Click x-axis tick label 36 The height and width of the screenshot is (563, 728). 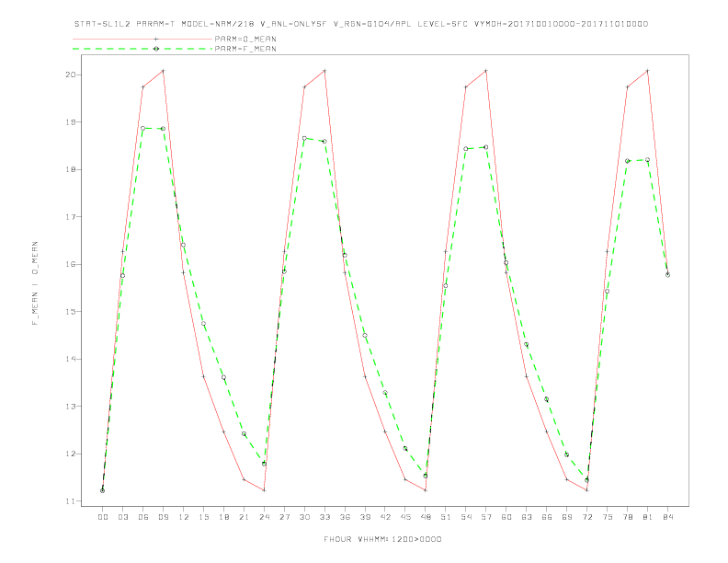pyautogui.click(x=345, y=517)
